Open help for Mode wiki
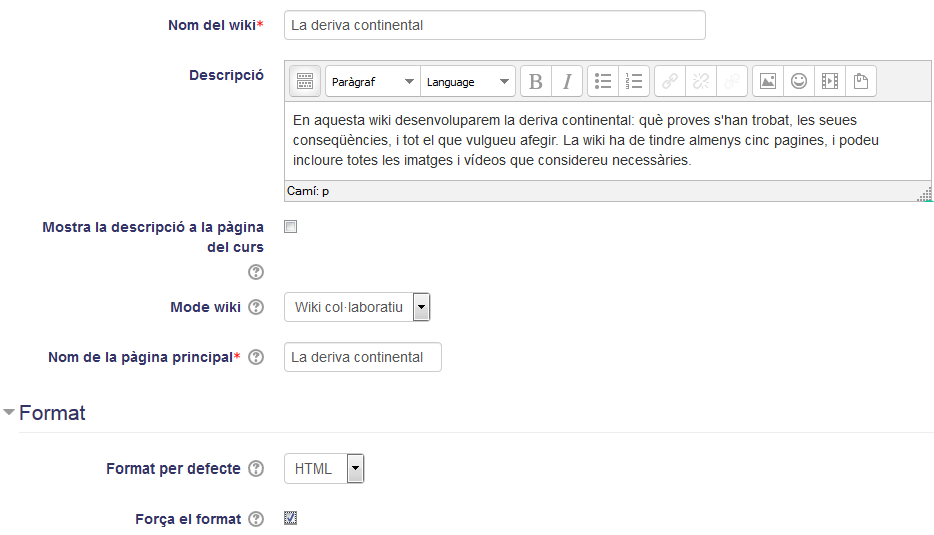This screenshot has height=535, width=934. click(x=256, y=307)
